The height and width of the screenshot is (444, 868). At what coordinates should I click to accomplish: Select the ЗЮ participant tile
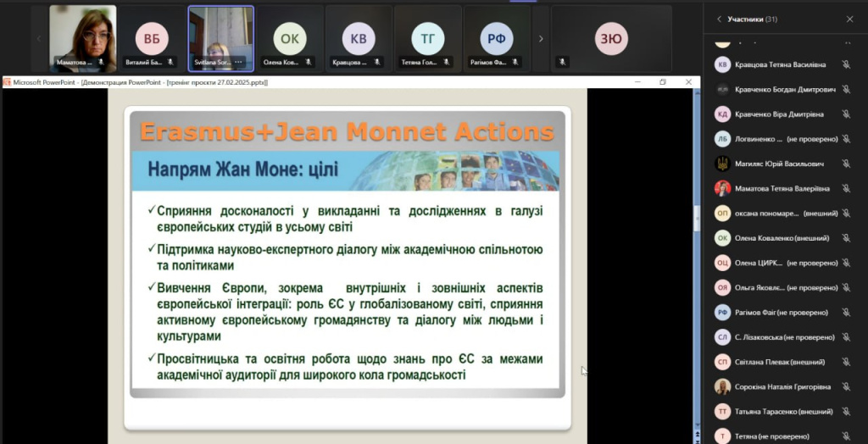611,39
